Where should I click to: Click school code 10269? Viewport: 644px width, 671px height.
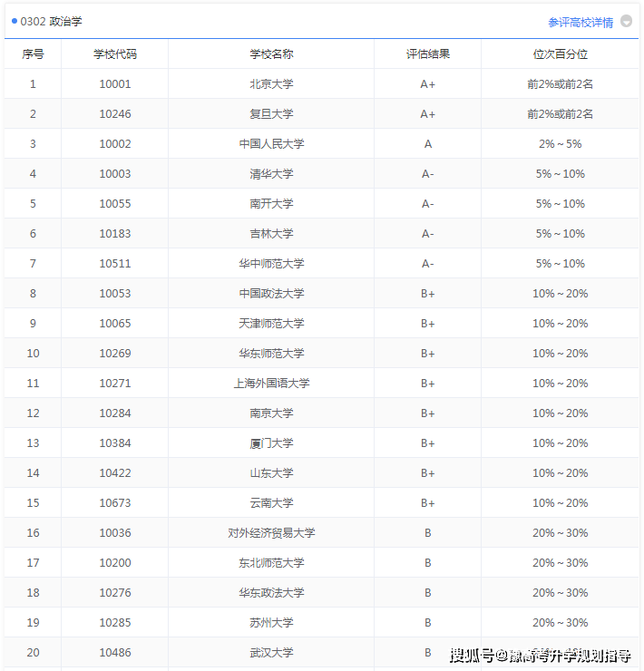point(115,354)
